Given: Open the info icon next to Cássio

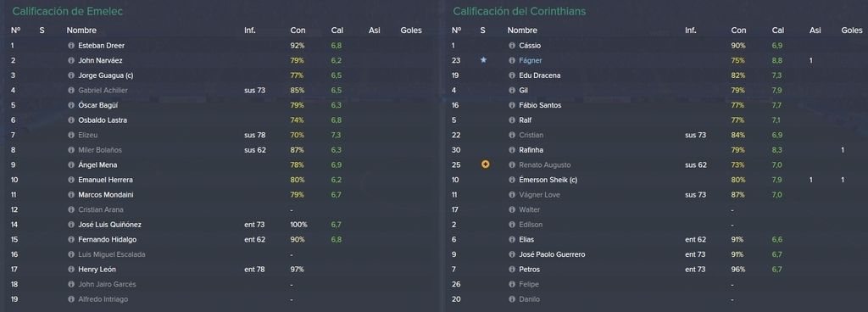Looking at the screenshot, I should tap(512, 46).
